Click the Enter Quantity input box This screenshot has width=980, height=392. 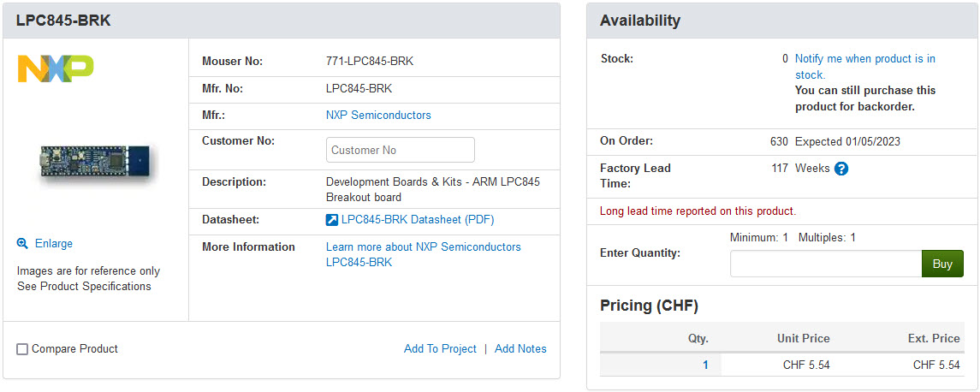click(x=825, y=264)
